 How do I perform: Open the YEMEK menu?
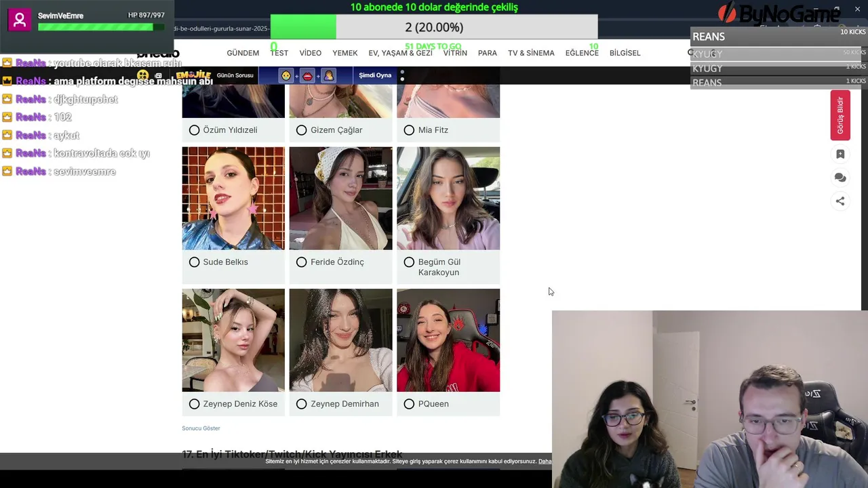pos(345,53)
